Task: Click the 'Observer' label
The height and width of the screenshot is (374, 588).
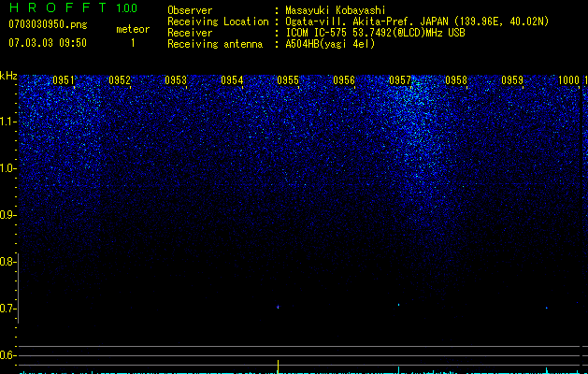Action: click(x=190, y=10)
